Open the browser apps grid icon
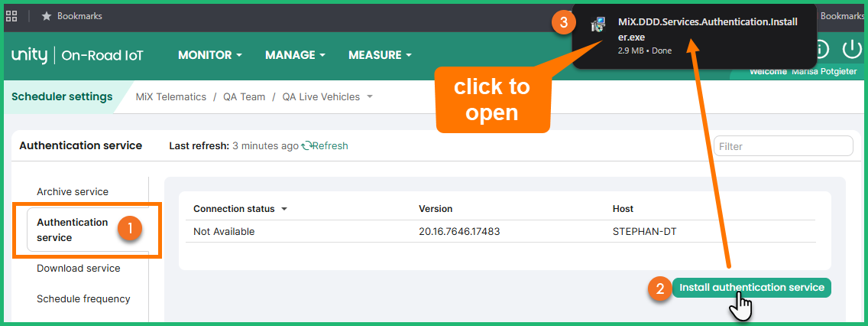Image resolution: width=868 pixels, height=326 pixels. point(11,16)
